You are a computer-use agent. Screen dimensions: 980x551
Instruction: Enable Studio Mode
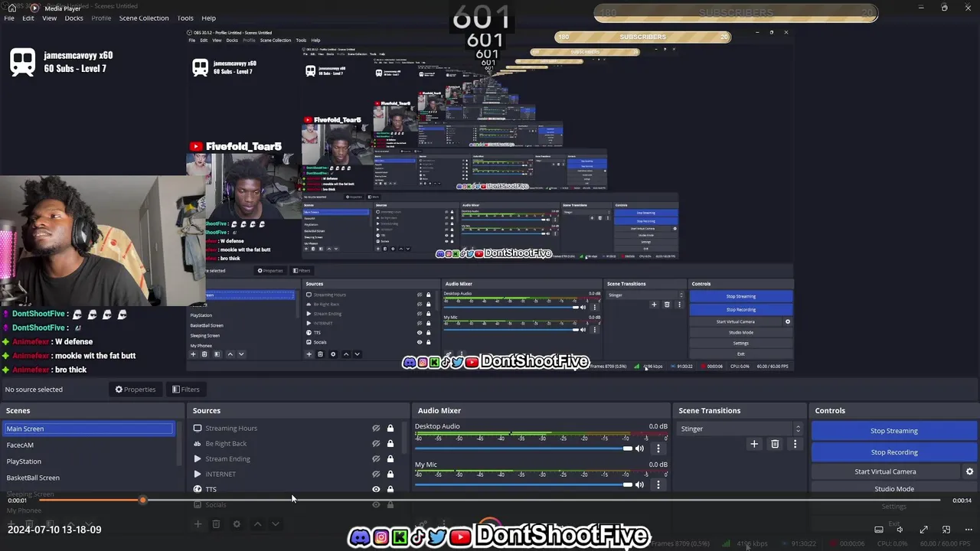click(x=893, y=489)
